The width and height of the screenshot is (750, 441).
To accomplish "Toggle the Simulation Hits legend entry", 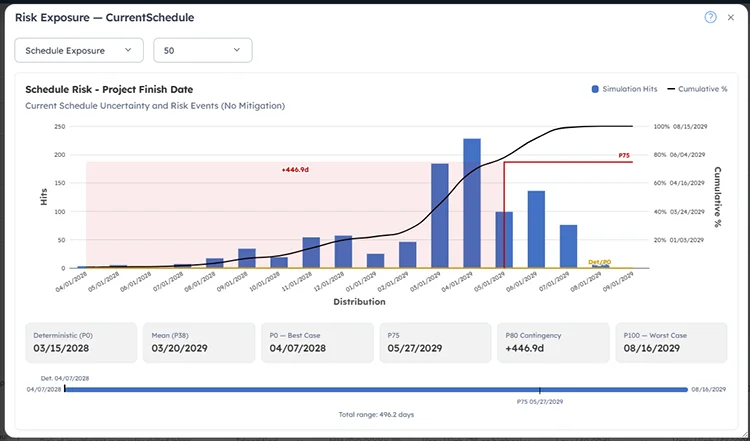I will click(624, 89).
